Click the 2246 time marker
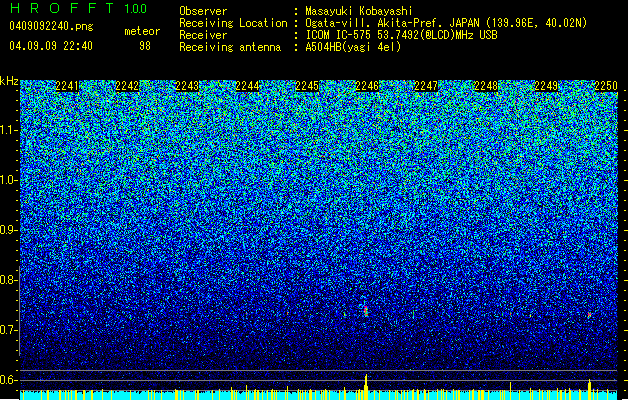The width and height of the screenshot is (629, 400). 367,86
